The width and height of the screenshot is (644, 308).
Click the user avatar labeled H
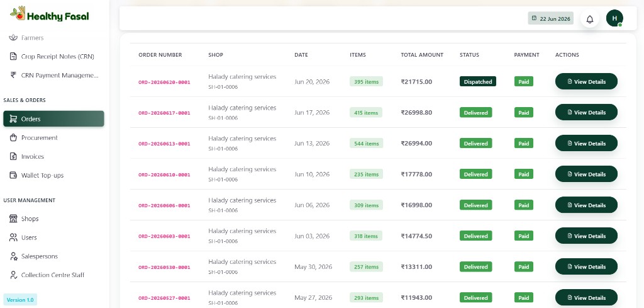pos(614,18)
